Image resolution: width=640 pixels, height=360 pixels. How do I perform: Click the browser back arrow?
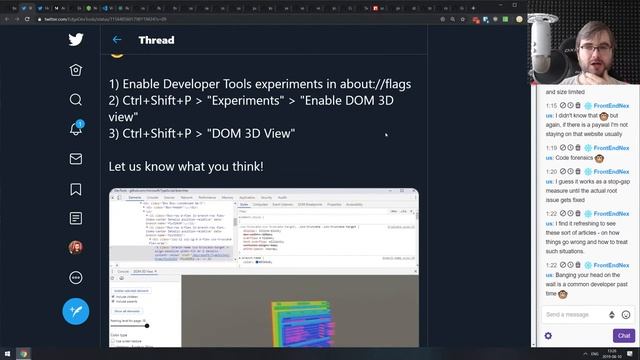7,19
